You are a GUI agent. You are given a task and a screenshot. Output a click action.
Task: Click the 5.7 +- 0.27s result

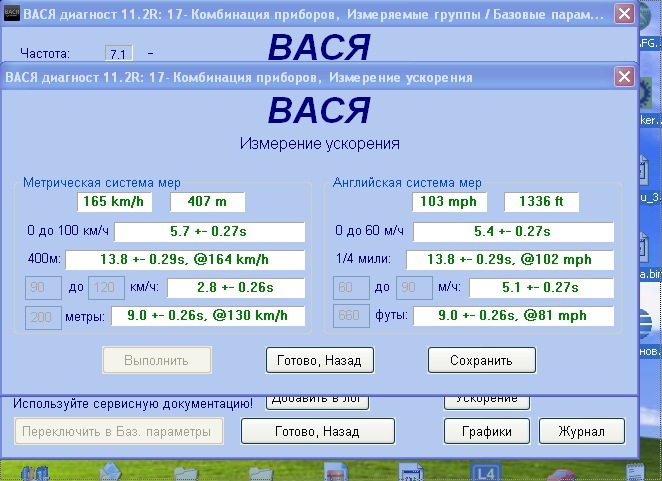click(209, 231)
